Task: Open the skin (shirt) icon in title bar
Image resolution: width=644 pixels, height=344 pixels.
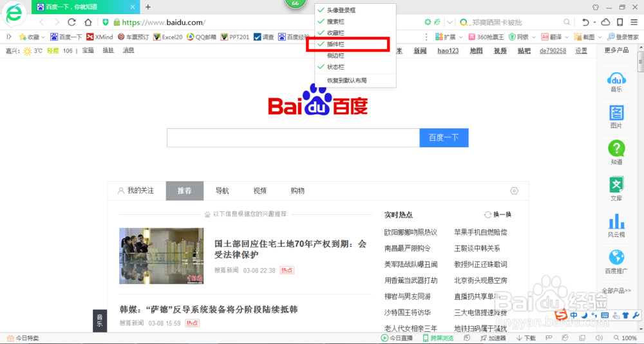Action: point(596,7)
